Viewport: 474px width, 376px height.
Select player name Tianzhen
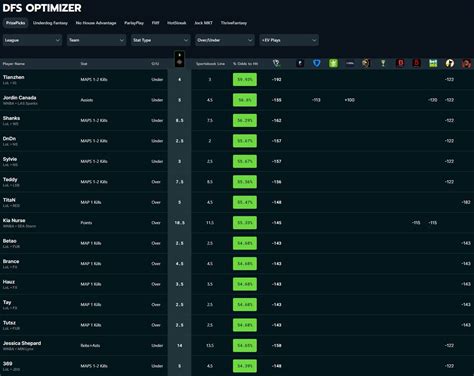[x=14, y=77]
